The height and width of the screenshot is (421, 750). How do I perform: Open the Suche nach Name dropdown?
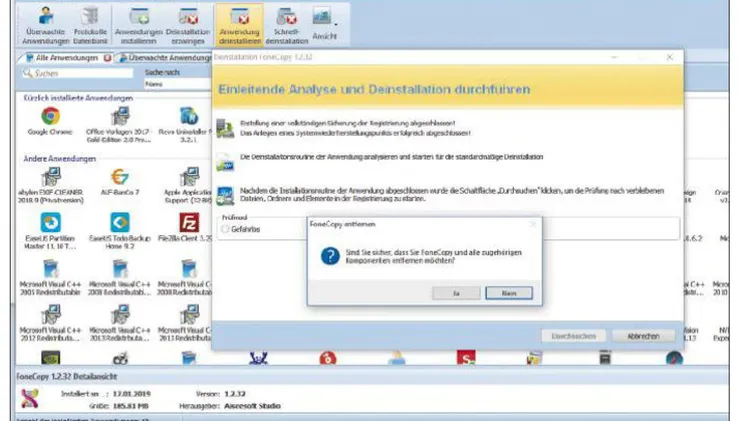click(x=177, y=84)
